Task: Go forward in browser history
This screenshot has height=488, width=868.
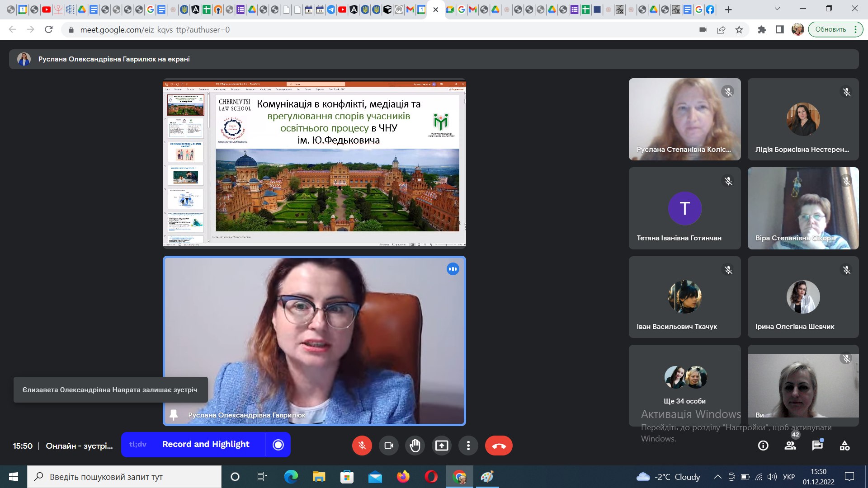Action: click(x=30, y=29)
